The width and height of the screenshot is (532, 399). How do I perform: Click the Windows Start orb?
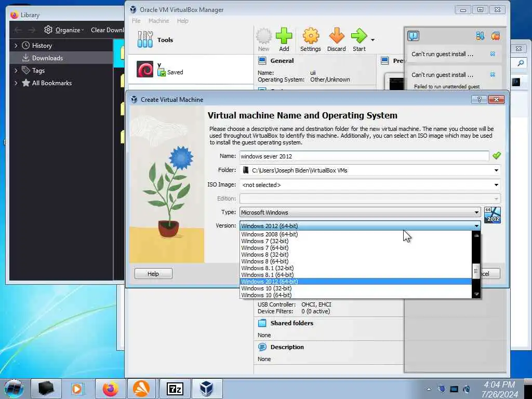[14, 389]
